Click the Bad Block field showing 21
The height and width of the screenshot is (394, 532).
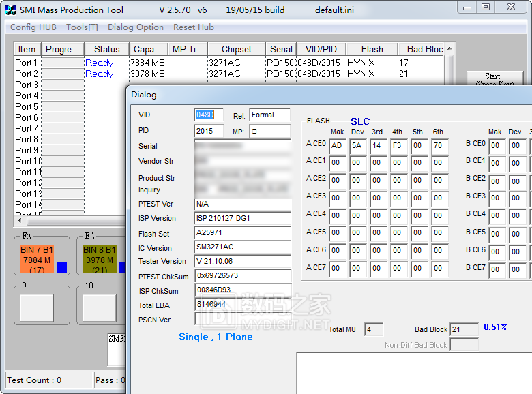coord(464,329)
